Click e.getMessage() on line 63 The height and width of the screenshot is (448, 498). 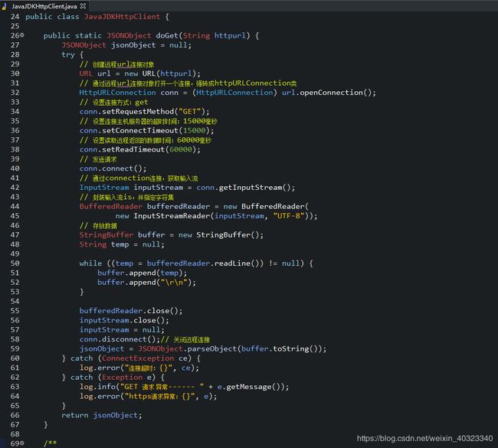coord(251,387)
